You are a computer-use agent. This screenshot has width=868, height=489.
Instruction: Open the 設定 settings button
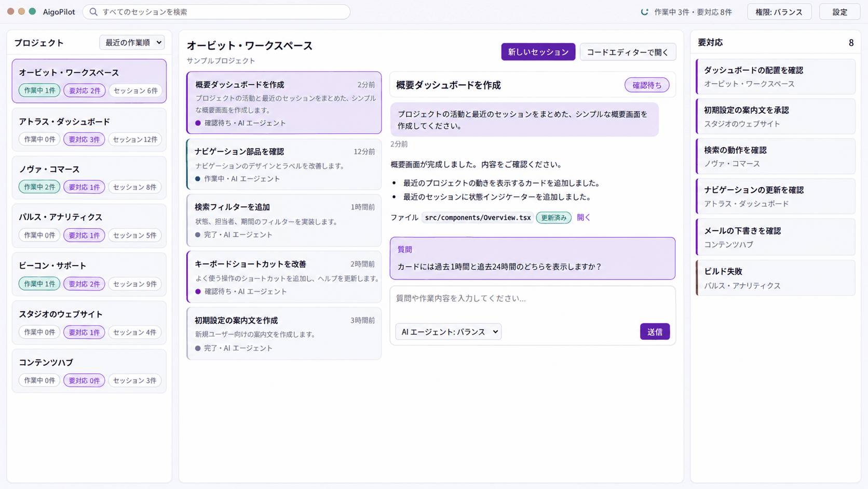[x=839, y=12]
